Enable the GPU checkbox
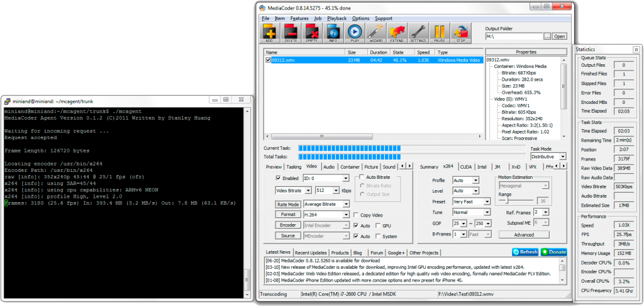 [378, 226]
